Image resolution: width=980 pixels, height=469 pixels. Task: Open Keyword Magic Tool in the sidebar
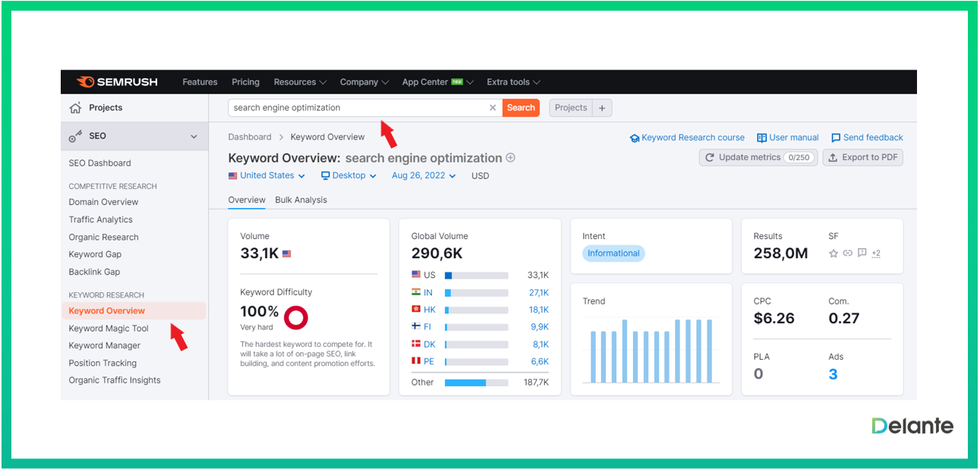[x=109, y=329]
